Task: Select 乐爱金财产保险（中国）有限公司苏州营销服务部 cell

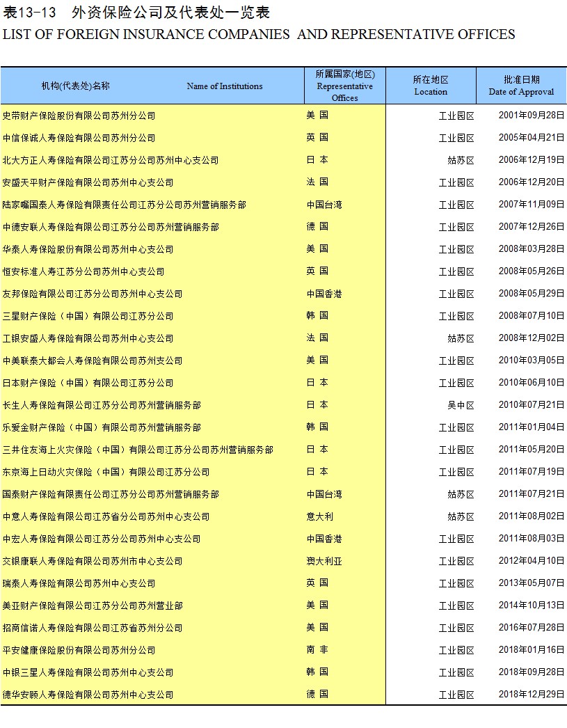Action: pyautogui.click(x=102, y=427)
